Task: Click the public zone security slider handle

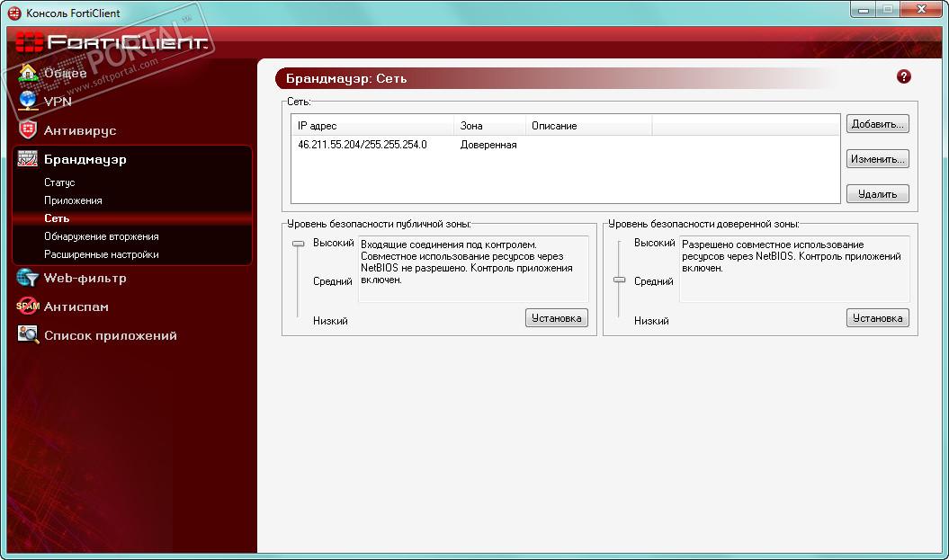Action: (x=298, y=244)
